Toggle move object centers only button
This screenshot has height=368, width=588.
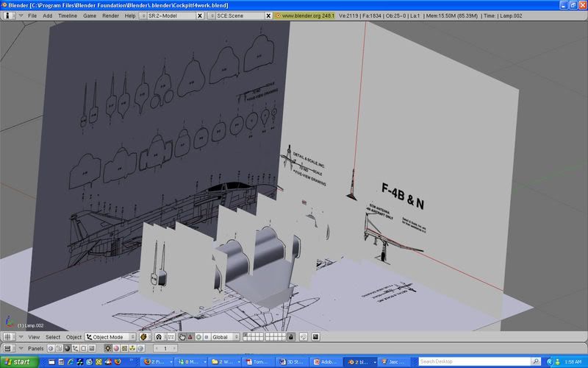click(x=171, y=337)
